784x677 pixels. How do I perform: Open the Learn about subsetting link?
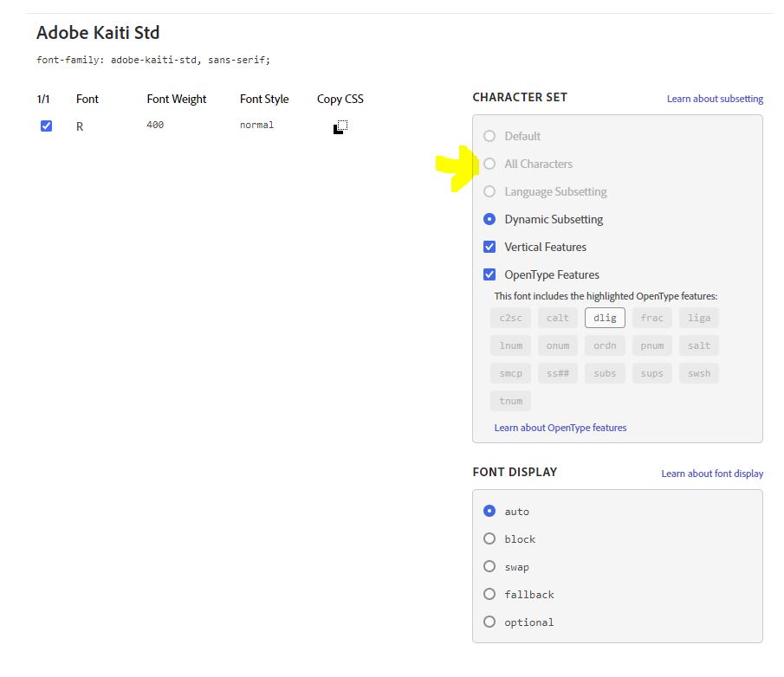(715, 99)
